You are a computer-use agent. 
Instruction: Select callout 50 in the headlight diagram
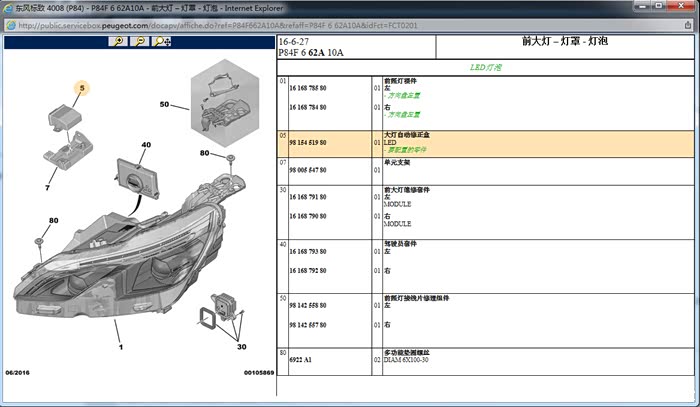pyautogui.click(x=165, y=103)
